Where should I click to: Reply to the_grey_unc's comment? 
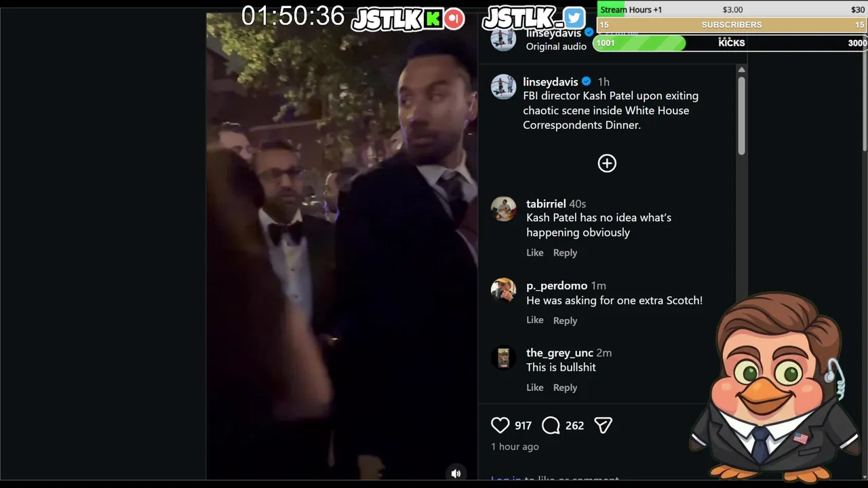point(565,388)
